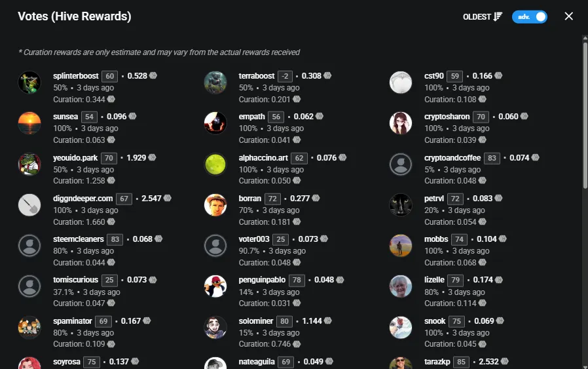This screenshot has width=588, height=369.
Task: Open diggndeeper.com's shovel avatar
Action: pos(29,205)
